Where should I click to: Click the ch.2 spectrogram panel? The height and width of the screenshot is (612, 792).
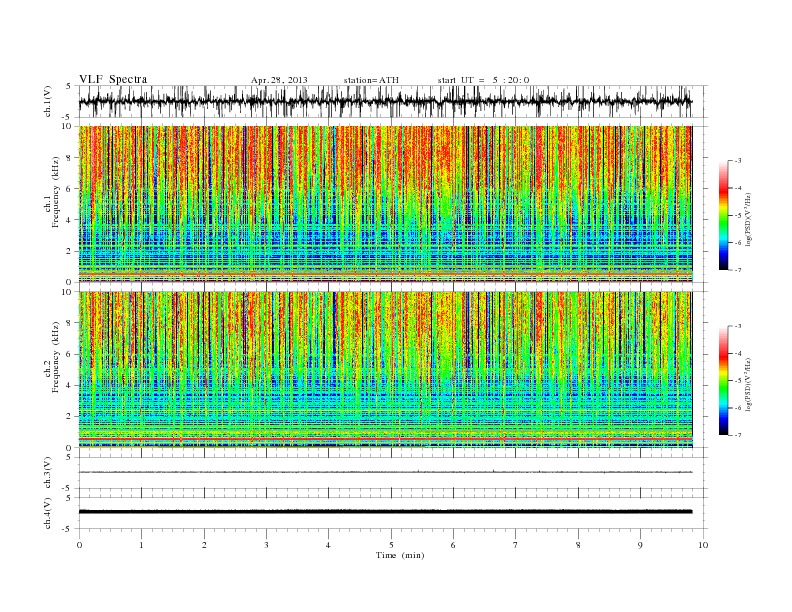click(385, 370)
